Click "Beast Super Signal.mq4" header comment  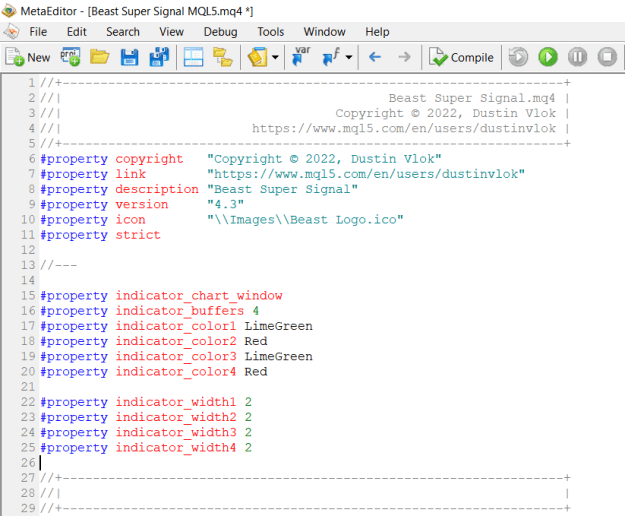(472, 98)
